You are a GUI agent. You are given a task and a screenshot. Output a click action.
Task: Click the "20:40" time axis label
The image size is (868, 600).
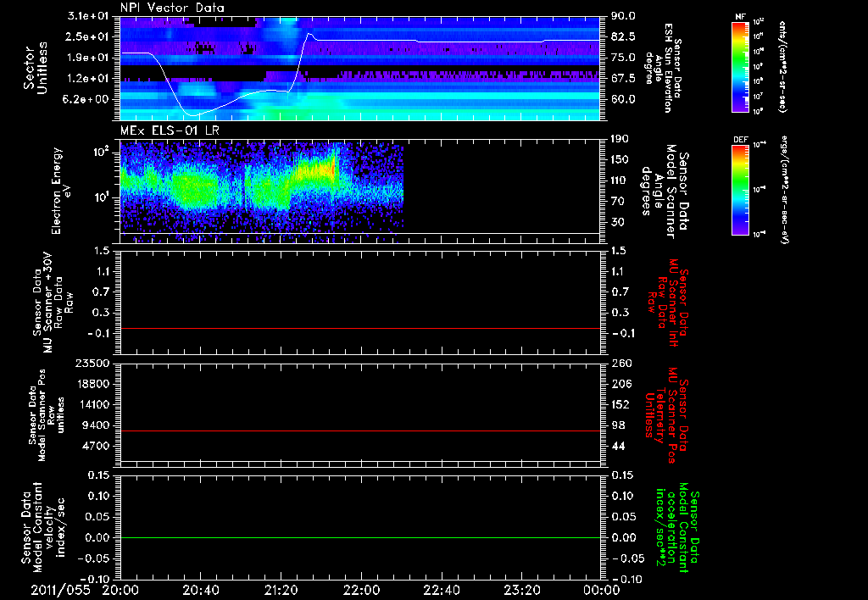[x=200, y=590]
